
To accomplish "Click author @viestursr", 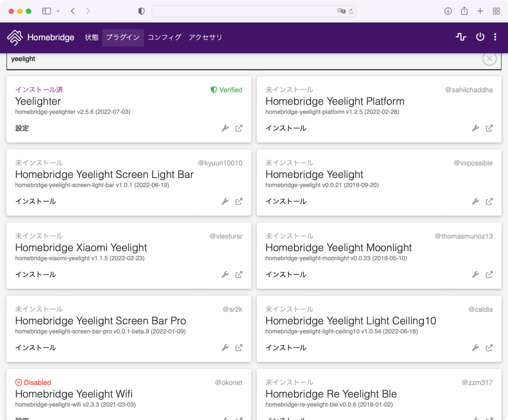I will click(226, 236).
